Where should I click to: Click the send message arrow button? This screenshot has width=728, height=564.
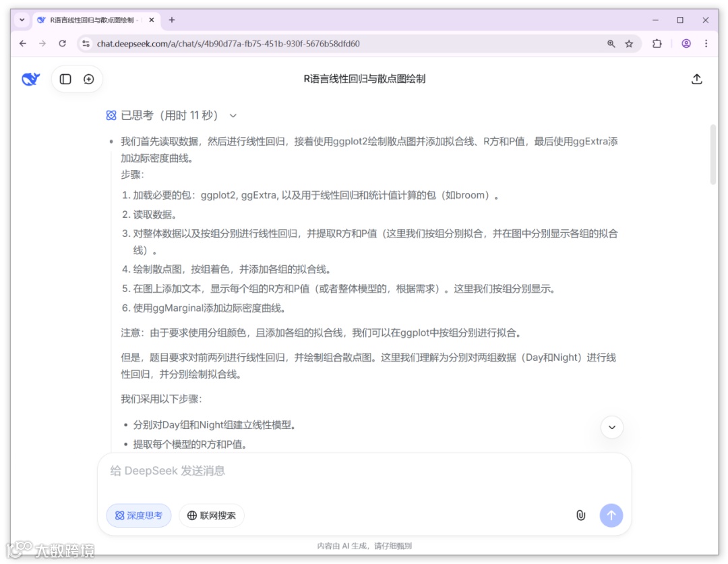point(611,515)
